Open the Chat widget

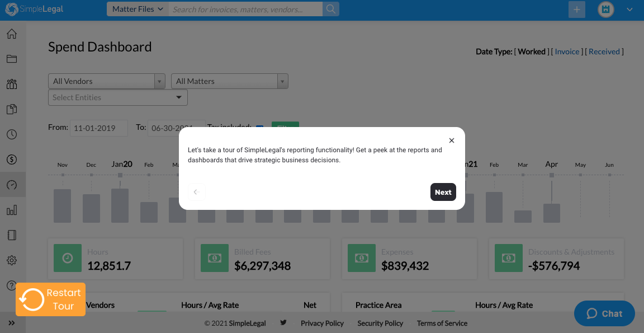604,313
